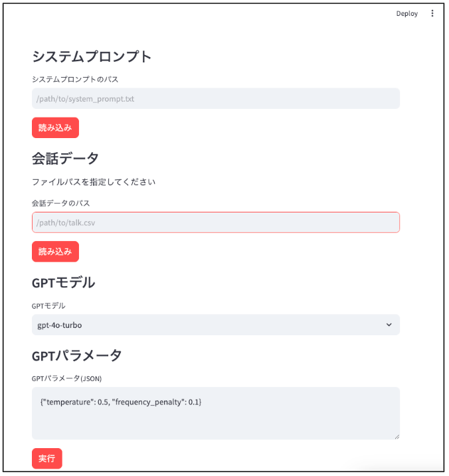Click the GPTパラメータ(JSON) field label
The height and width of the screenshot is (476, 449).
[66, 378]
